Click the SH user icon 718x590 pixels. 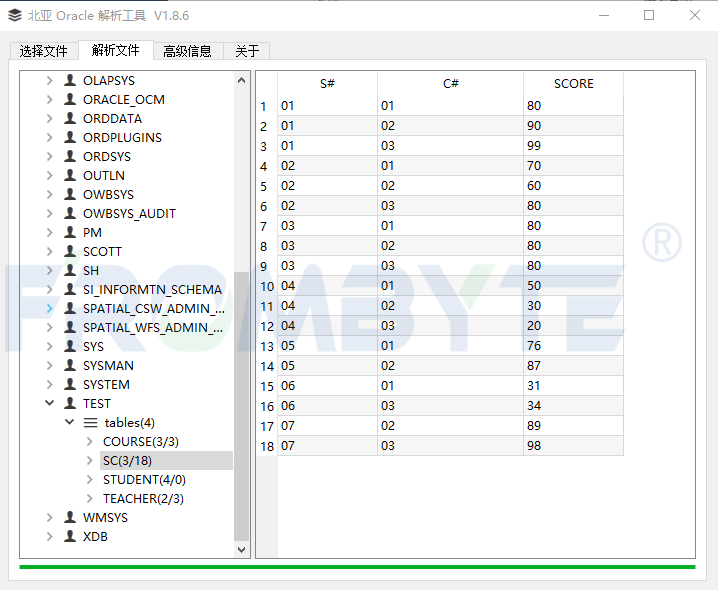(70, 270)
